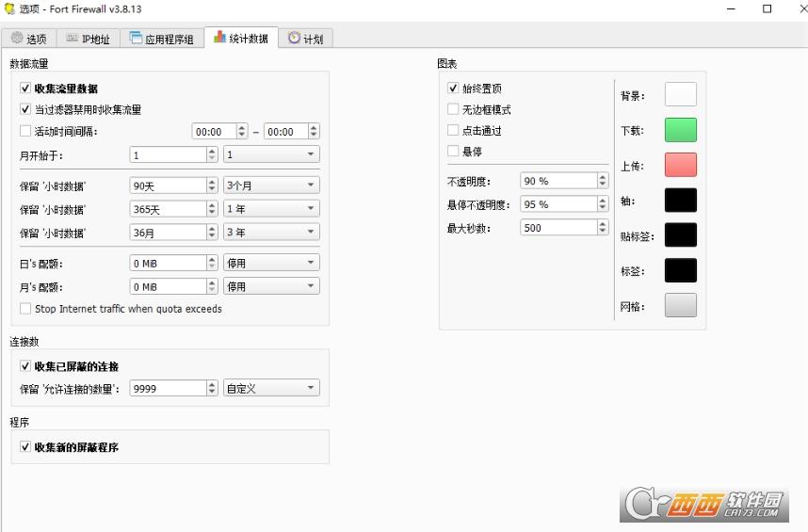Viewport: 808px width, 532px height.
Task: Minimize the Fort Firewall window
Action: pos(731,8)
